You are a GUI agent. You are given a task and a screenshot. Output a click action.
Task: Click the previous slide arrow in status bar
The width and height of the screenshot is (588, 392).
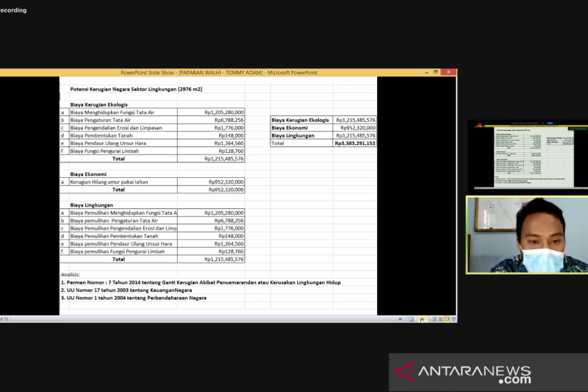point(402,319)
